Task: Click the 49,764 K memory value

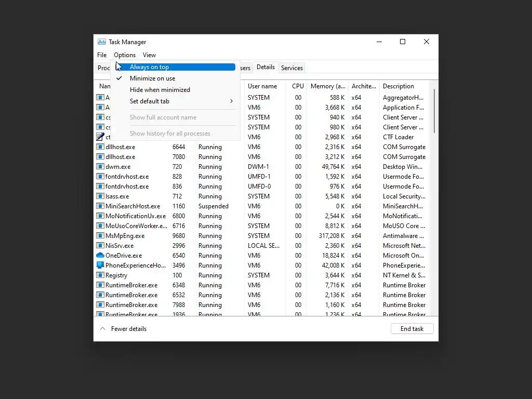Action: [333, 167]
